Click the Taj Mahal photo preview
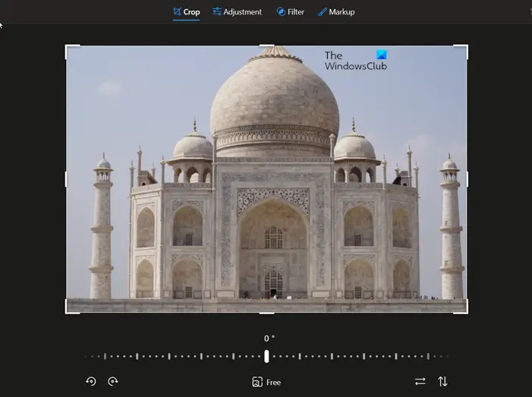Screen dimensions: 532x397 tap(266, 179)
